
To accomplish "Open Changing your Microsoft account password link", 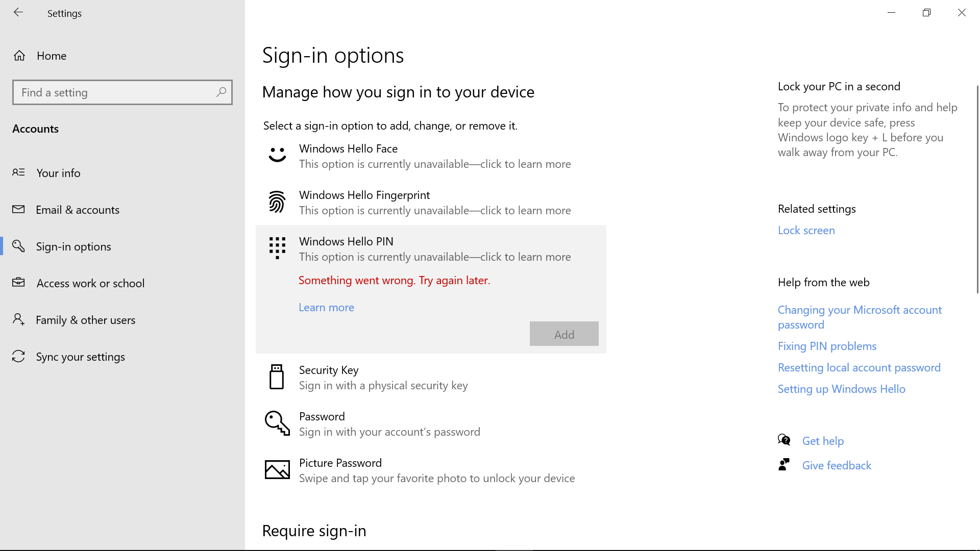I will [x=860, y=317].
